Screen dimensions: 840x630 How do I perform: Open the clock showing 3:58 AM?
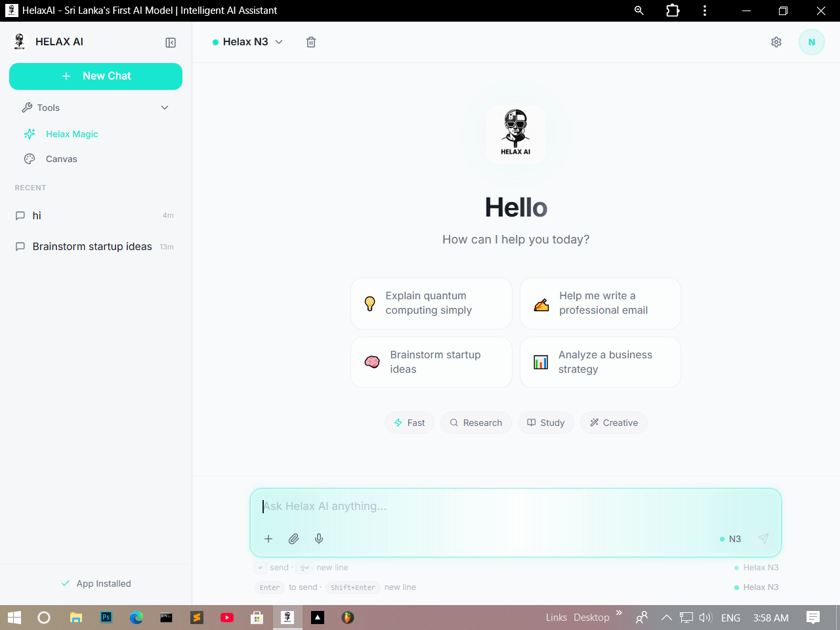pos(771,618)
